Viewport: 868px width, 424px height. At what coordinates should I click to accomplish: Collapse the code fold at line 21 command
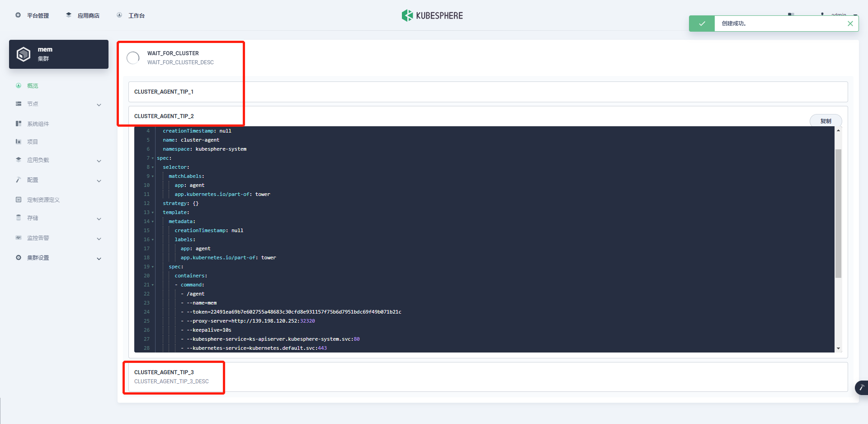tap(153, 285)
